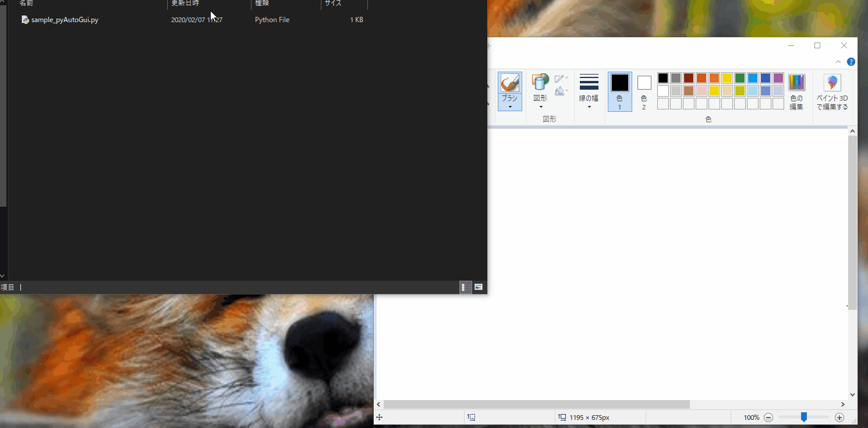Select the sample_pyAutoGui.py file
Image resolution: width=868 pixels, height=428 pixels.
click(64, 20)
